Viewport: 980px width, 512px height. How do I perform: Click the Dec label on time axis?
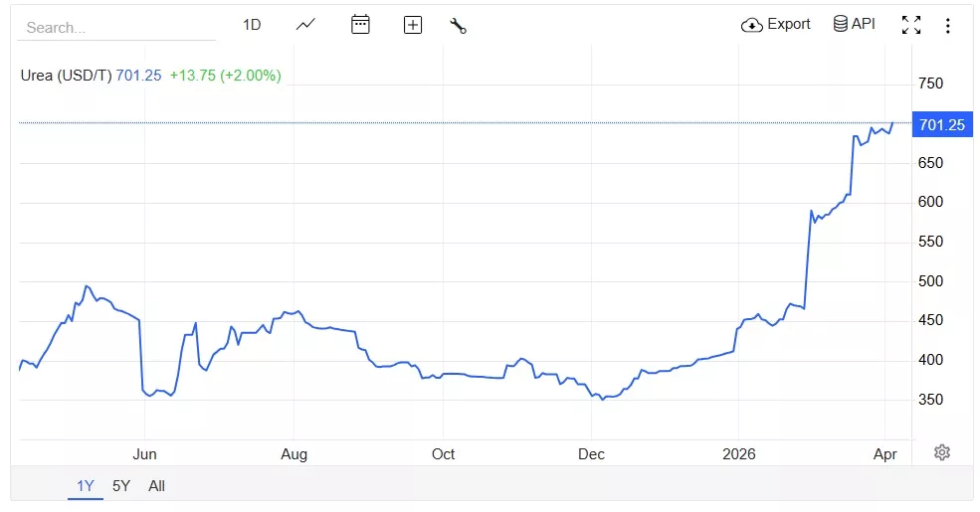592,454
